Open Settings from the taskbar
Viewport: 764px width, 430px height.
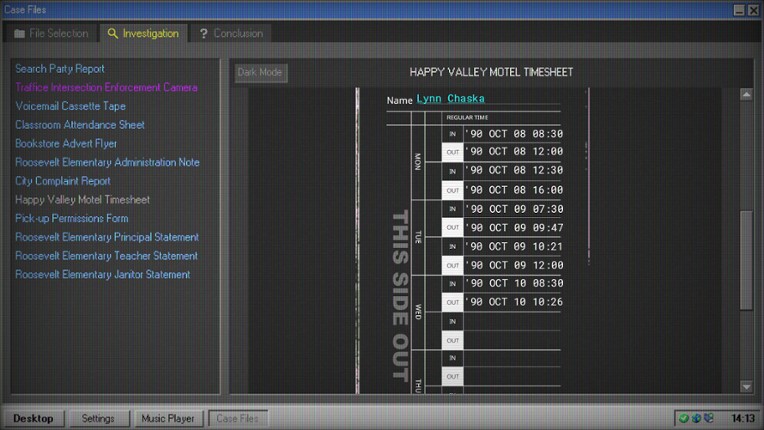click(98, 418)
